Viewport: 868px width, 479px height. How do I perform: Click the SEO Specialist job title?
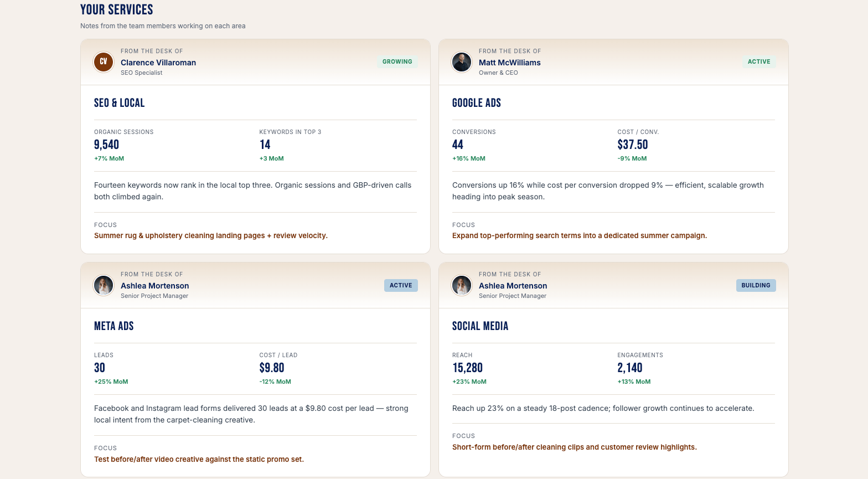pyautogui.click(x=142, y=73)
